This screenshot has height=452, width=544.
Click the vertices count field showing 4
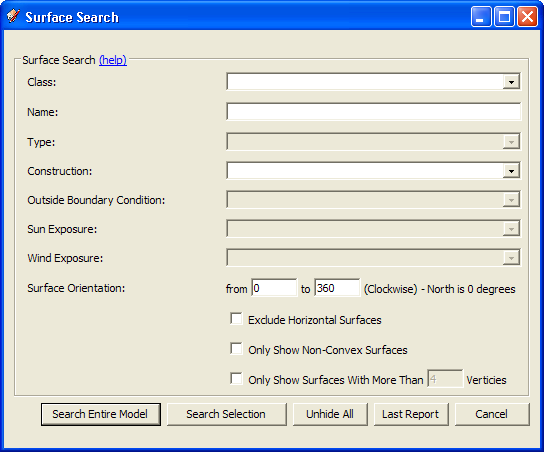tap(445, 379)
